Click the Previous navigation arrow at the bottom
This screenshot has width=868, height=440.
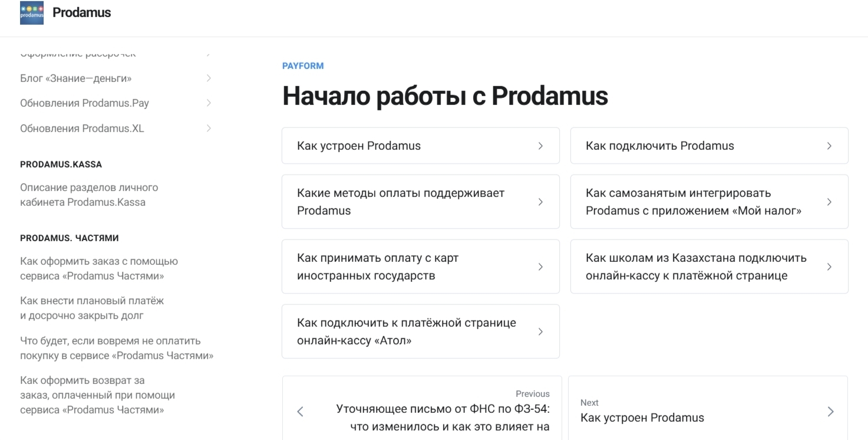tap(300, 411)
